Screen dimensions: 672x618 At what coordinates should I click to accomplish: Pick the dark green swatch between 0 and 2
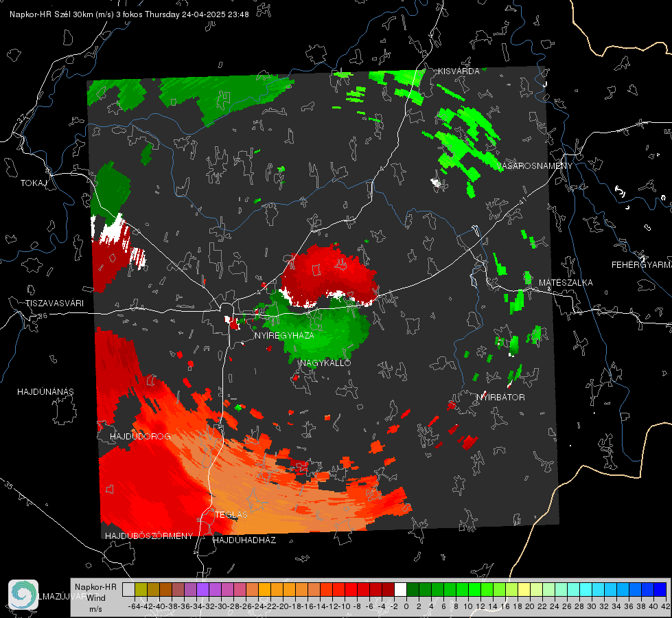pyautogui.click(x=413, y=590)
